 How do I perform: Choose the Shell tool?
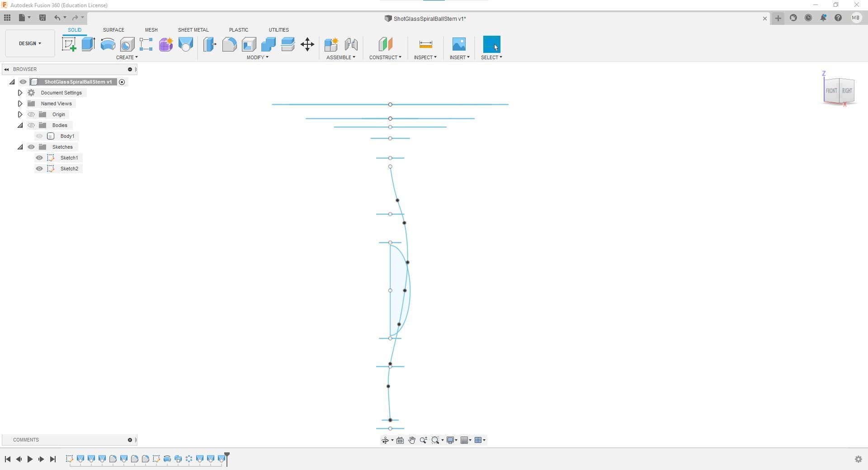pyautogui.click(x=249, y=44)
